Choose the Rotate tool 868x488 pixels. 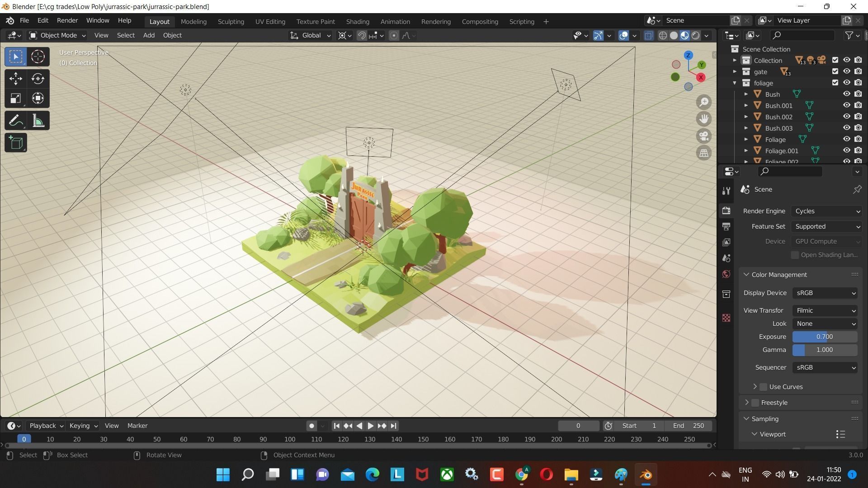[38, 79]
